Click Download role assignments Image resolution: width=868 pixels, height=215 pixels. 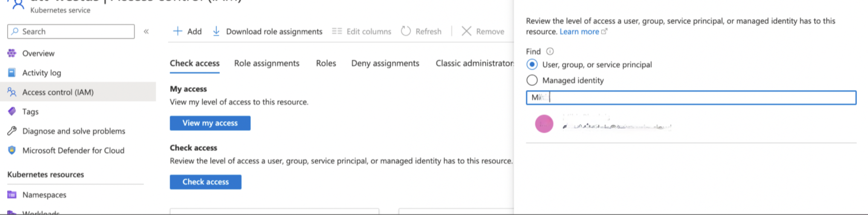pyautogui.click(x=274, y=31)
